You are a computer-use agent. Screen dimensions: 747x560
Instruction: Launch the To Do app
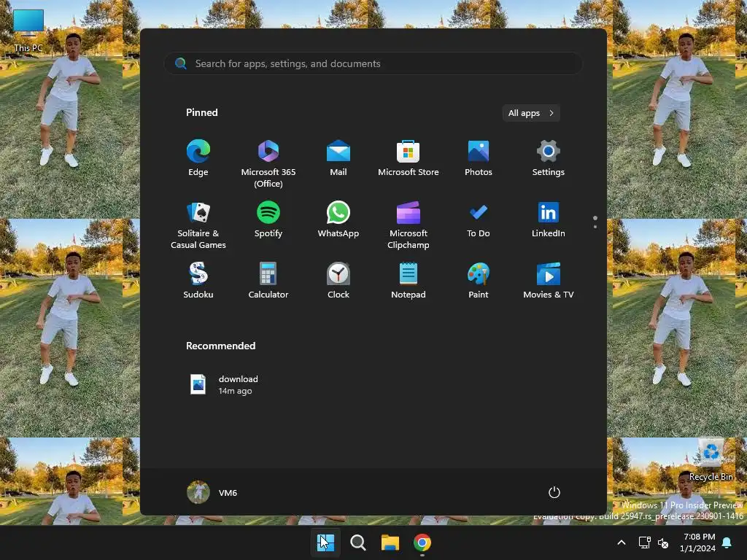(x=479, y=220)
